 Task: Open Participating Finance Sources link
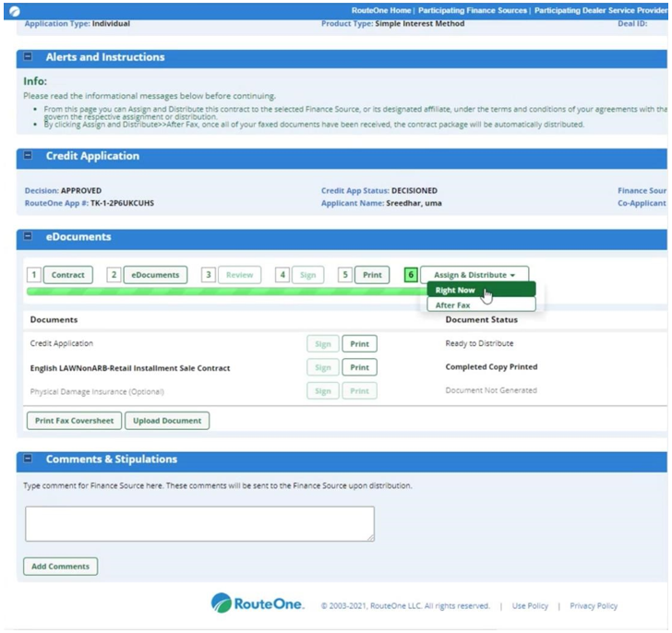(473, 10)
